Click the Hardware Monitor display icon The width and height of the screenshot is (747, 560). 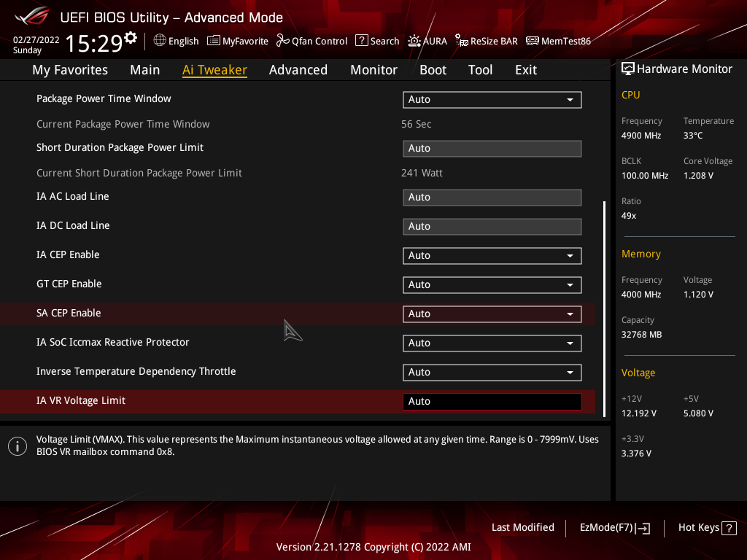(628, 69)
